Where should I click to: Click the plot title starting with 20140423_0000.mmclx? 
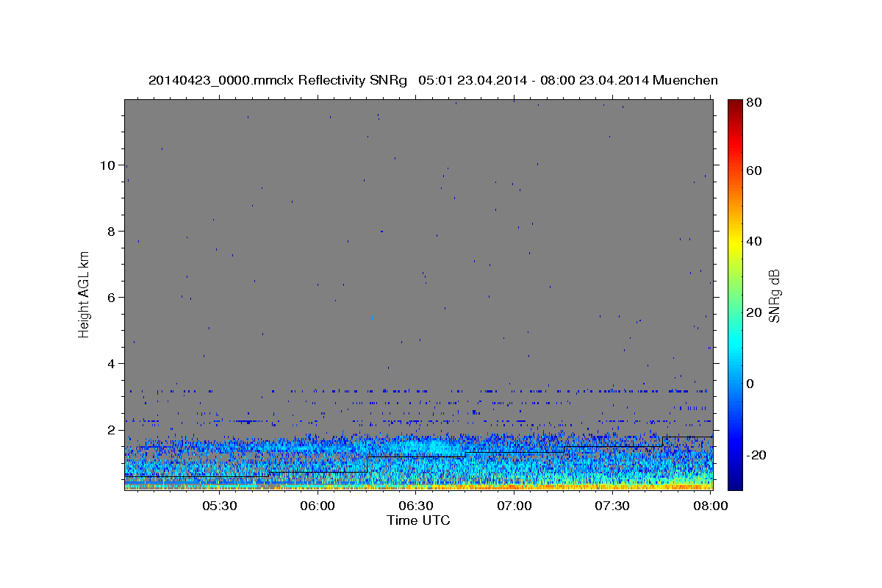(x=433, y=80)
